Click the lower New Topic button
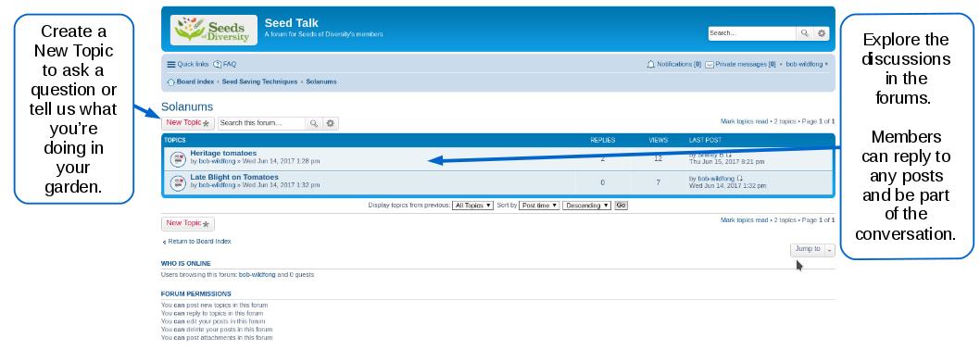Screen dimensions: 980x350 [x=187, y=223]
